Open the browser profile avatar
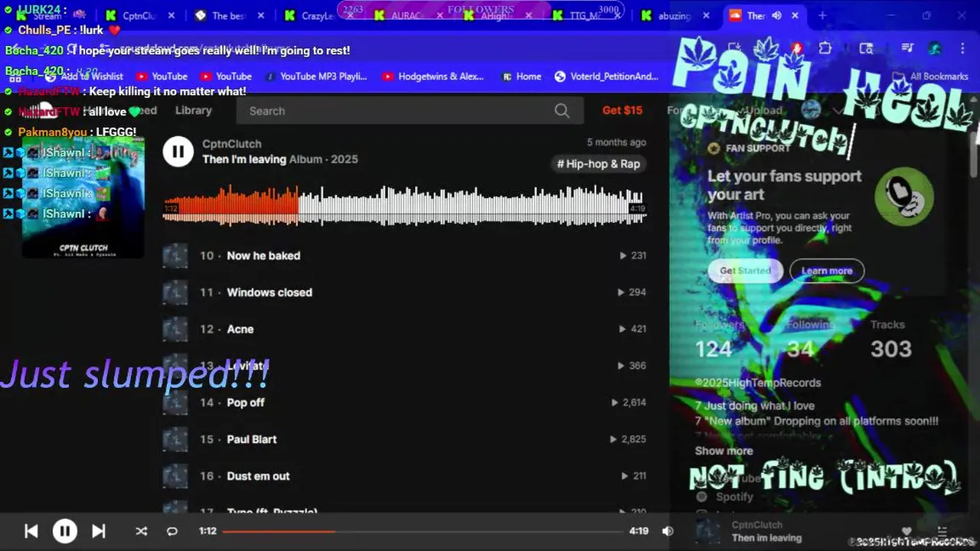Screen dimensions: 980x551 [935, 48]
